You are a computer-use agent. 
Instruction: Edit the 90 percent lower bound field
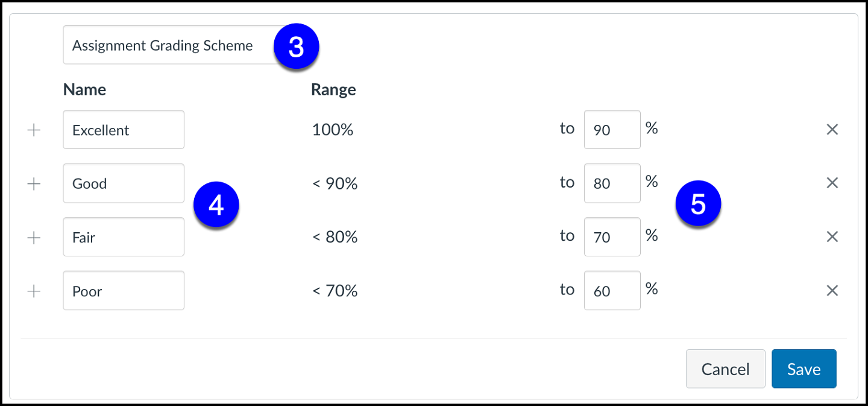pos(612,130)
